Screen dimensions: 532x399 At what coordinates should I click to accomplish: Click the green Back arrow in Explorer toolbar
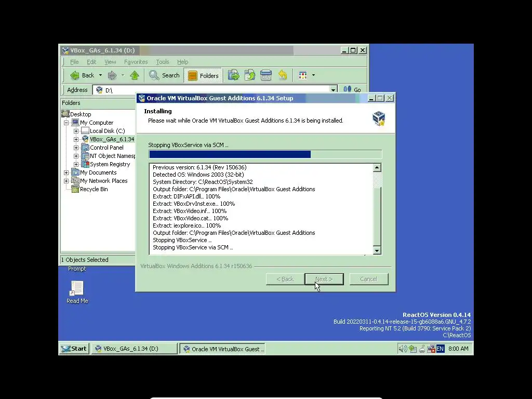pyautogui.click(x=75, y=75)
